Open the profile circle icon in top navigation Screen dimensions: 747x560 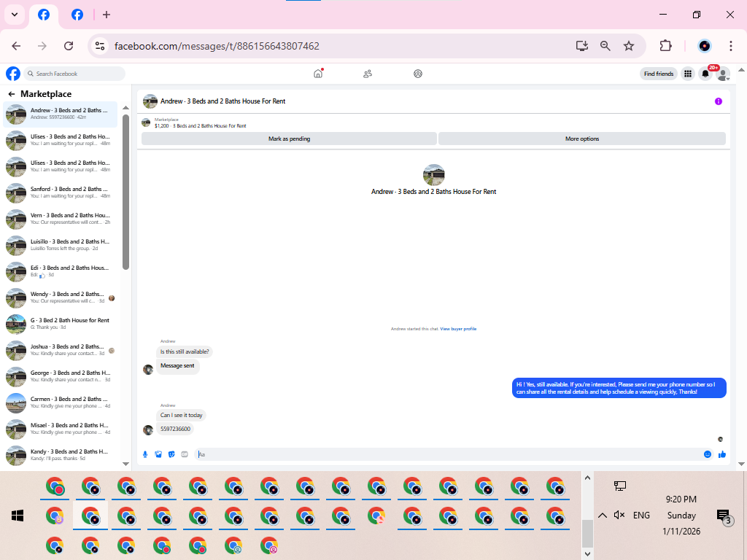pos(418,74)
